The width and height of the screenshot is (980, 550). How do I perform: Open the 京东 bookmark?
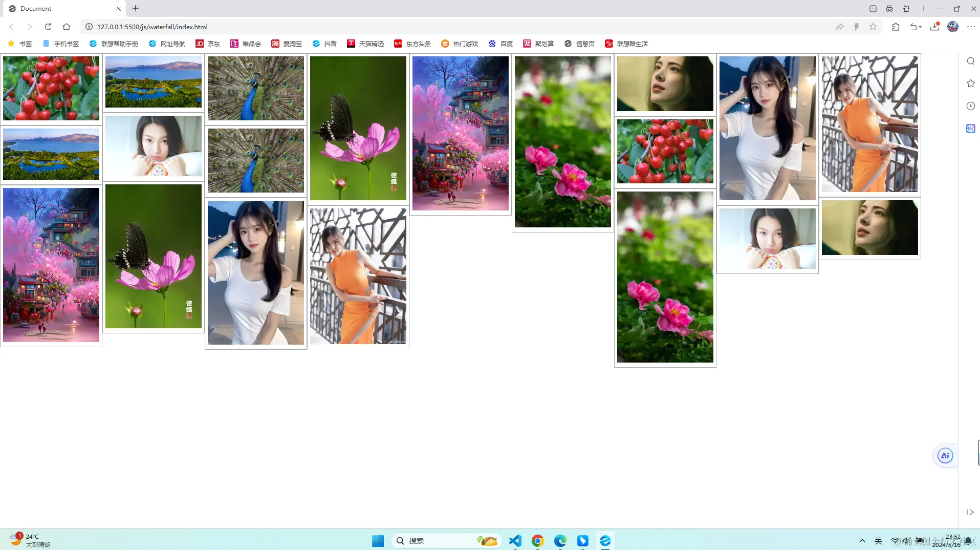tap(208, 44)
